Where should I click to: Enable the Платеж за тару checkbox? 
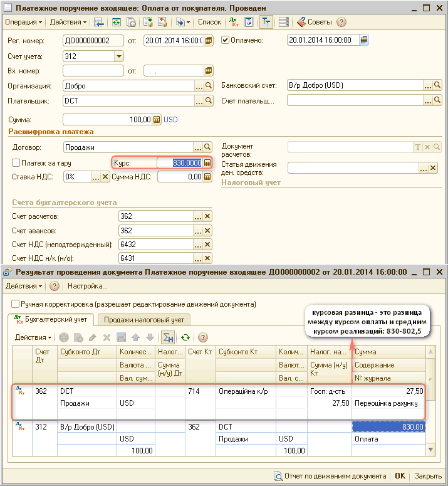(x=16, y=162)
